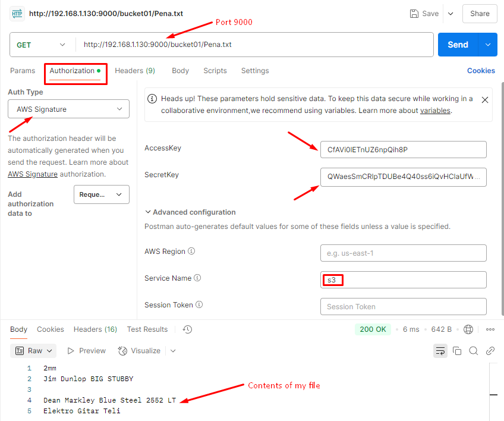This screenshot has width=504, height=421.
Task: Click the AWS Region input field
Action: click(x=403, y=253)
